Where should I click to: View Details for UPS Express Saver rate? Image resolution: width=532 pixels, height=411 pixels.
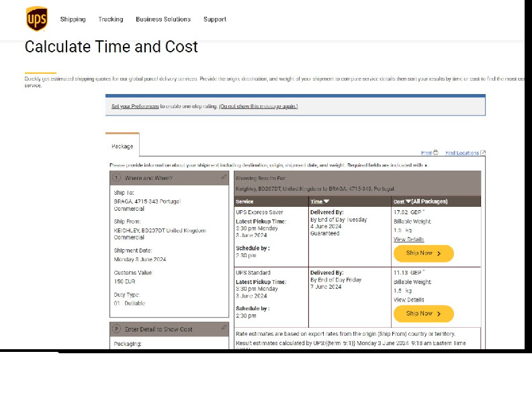coord(408,239)
